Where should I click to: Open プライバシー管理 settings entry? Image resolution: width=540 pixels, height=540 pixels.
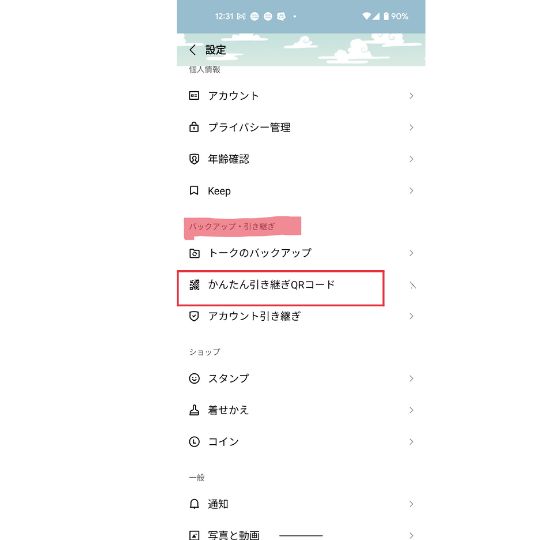click(x=301, y=127)
